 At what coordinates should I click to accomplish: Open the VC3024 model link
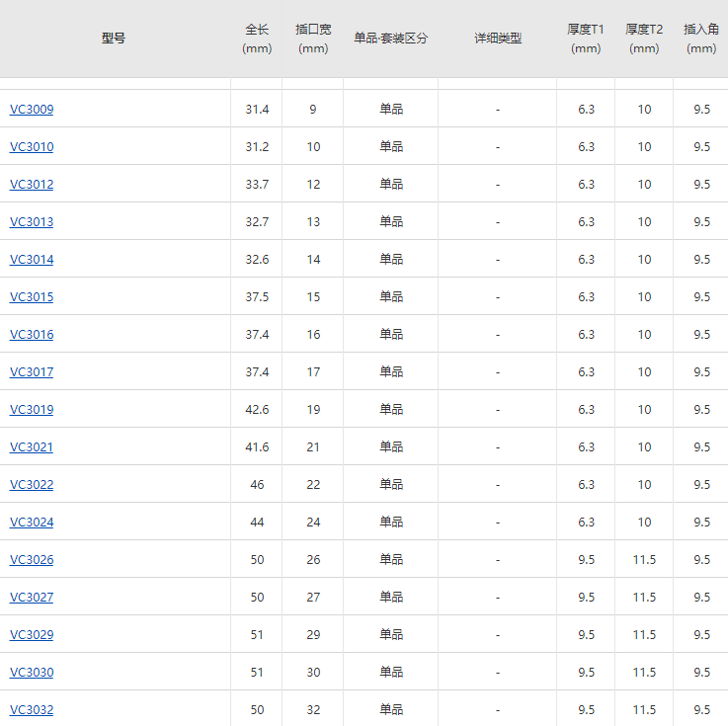[x=32, y=523]
